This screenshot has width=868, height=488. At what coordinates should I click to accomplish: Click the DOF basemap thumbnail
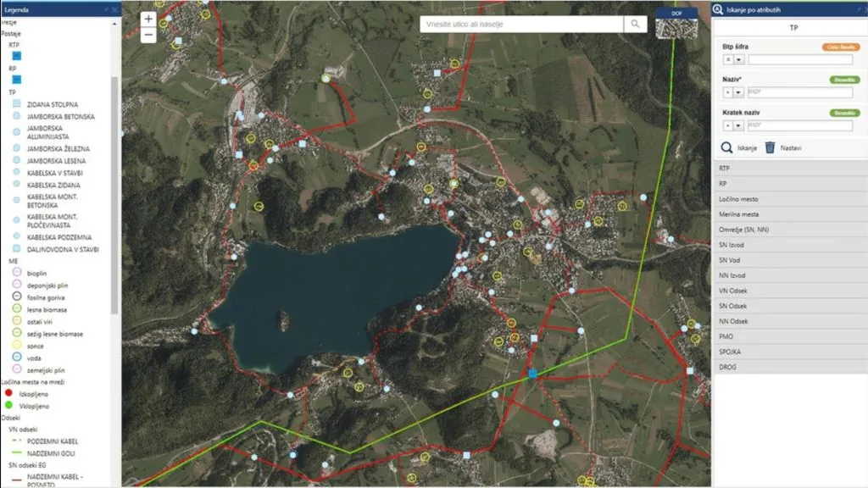676,24
